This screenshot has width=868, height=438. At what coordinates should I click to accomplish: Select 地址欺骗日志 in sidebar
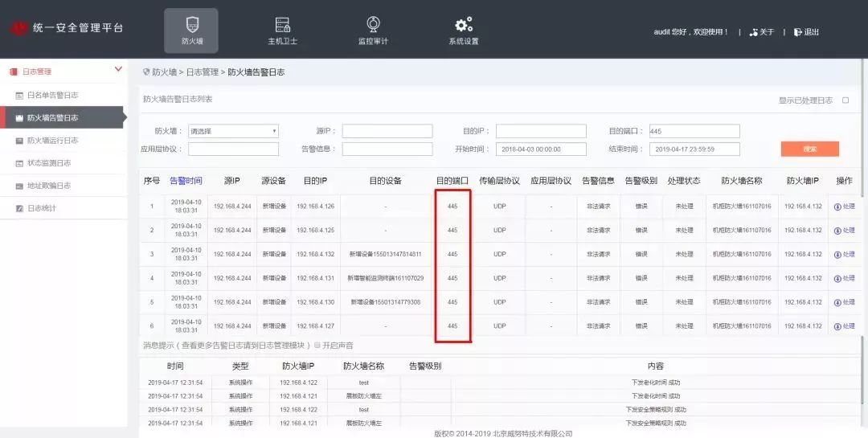[49, 186]
